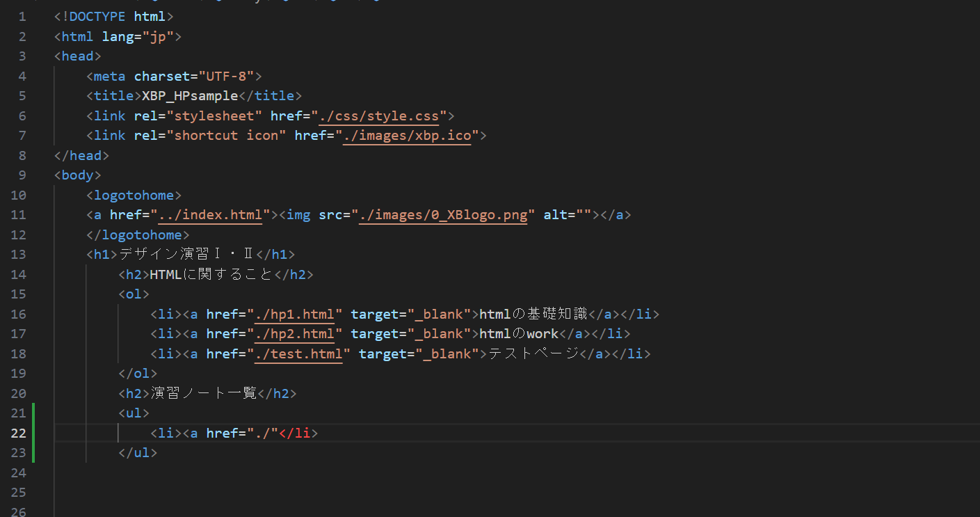
Task: Click the lang attribute value "jp"
Action: tap(158, 36)
